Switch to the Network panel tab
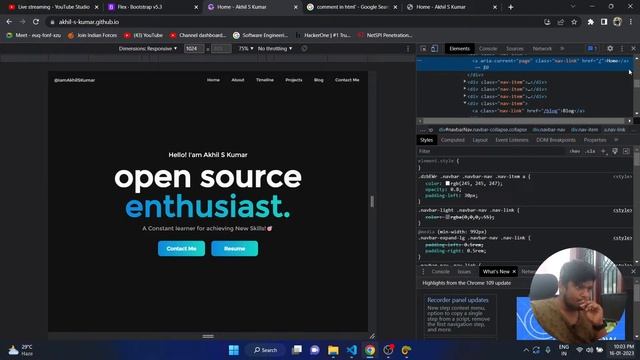Viewport: 640px width, 360px height. tap(542, 48)
